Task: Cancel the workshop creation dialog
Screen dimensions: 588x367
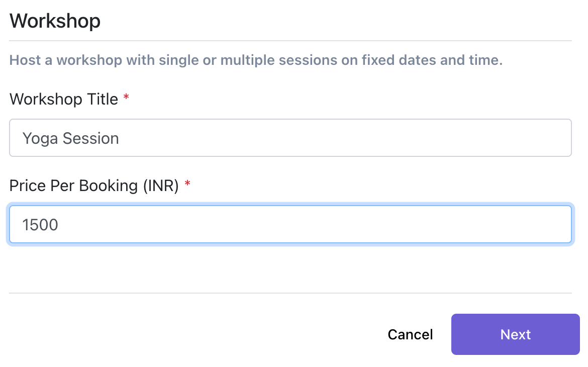Action: pos(410,334)
